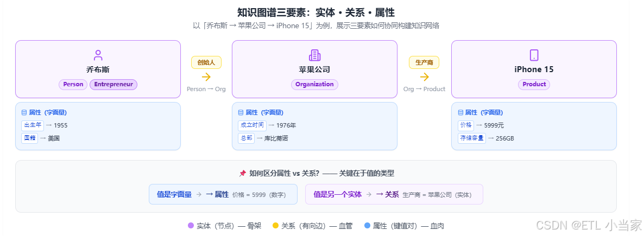This screenshot has width=644, height=236.
Task: Click the value 库比蒂诺
Action: pos(276,138)
